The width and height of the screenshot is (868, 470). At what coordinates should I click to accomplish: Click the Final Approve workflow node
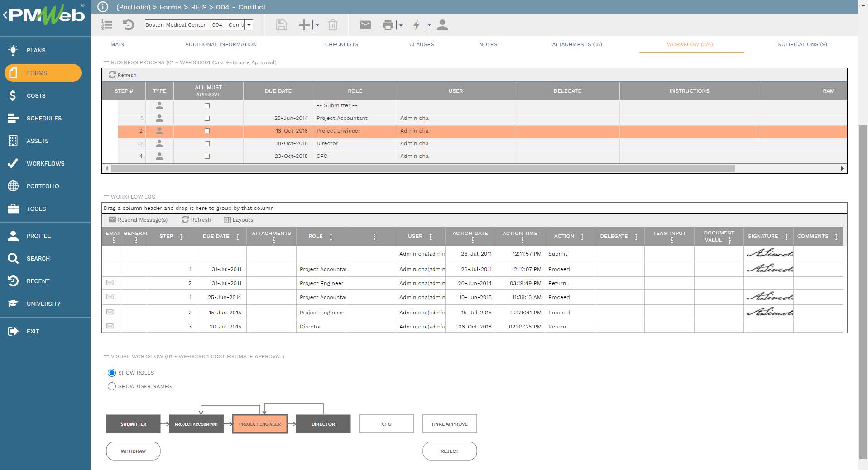pyautogui.click(x=450, y=424)
